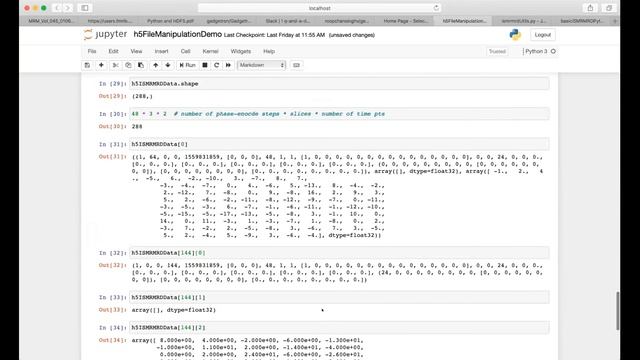Click the Python logo icon
640x360 pixels.
coord(515,35)
